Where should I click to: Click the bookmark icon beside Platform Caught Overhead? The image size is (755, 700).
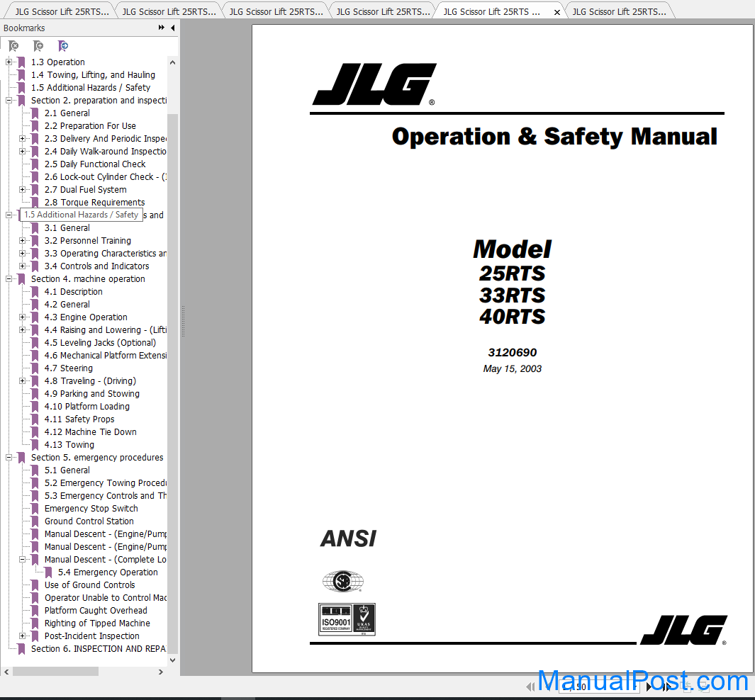(35, 611)
